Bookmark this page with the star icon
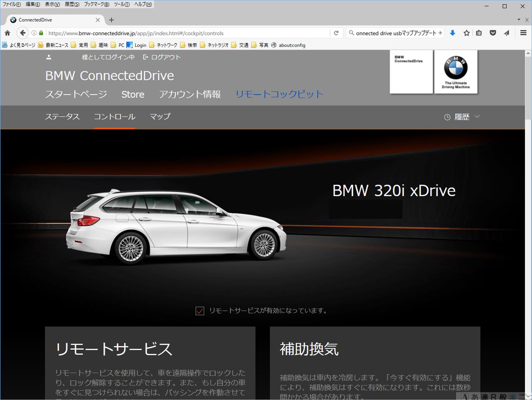Image resolution: width=532 pixels, height=400 pixels. point(466,33)
